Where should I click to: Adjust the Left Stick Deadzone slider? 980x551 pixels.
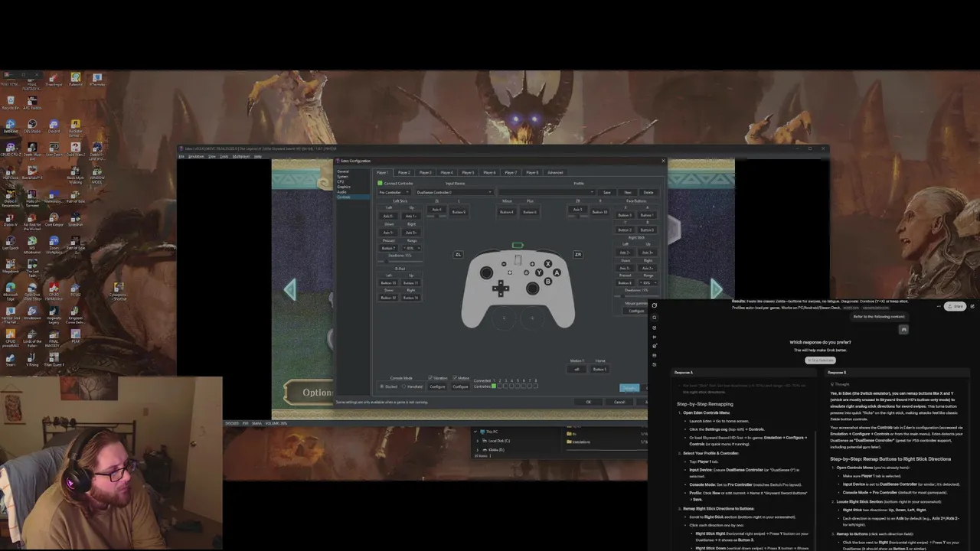[400, 261]
